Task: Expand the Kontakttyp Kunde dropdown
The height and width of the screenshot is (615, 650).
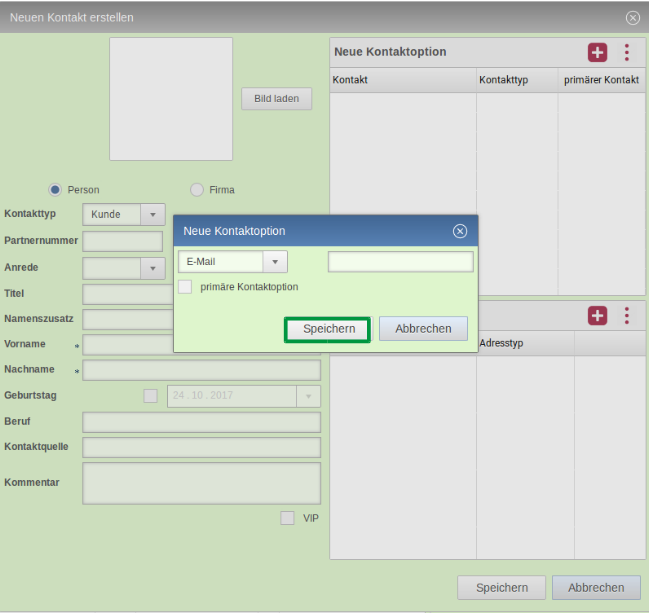Action: 152,214
